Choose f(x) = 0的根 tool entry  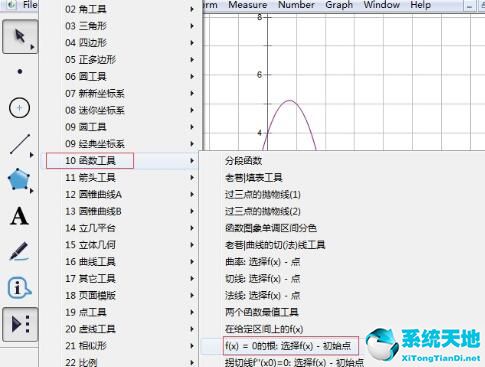click(x=288, y=346)
